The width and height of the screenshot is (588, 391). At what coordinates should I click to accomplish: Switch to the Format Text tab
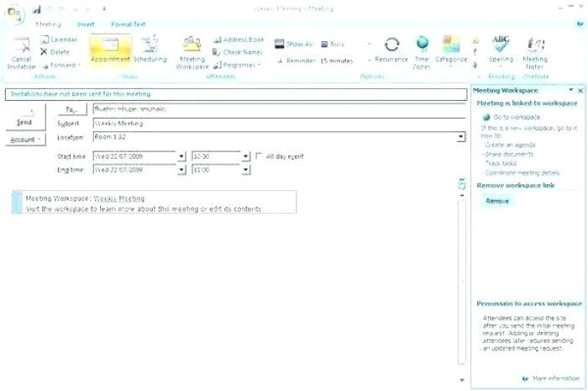[x=128, y=24]
